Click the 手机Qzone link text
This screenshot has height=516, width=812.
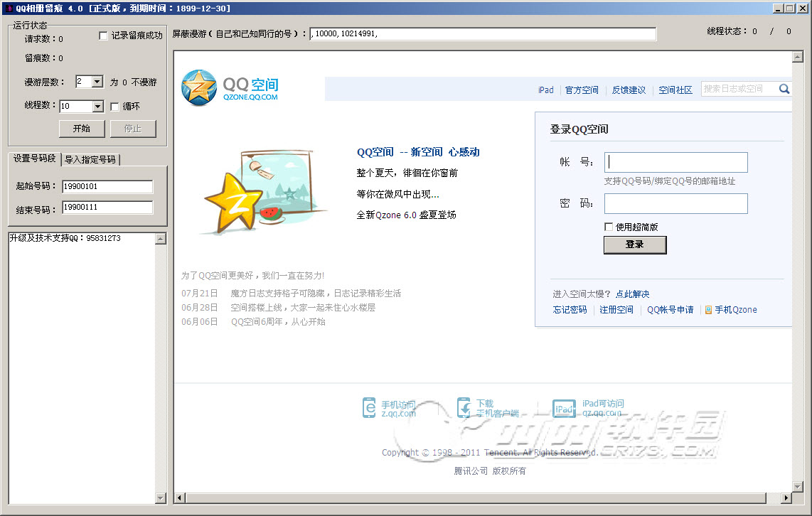point(736,309)
